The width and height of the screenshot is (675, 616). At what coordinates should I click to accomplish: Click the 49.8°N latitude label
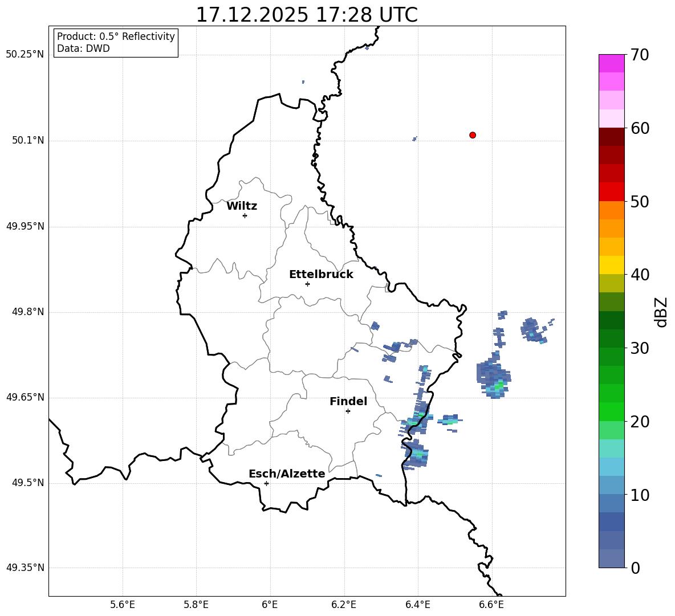tap(28, 312)
